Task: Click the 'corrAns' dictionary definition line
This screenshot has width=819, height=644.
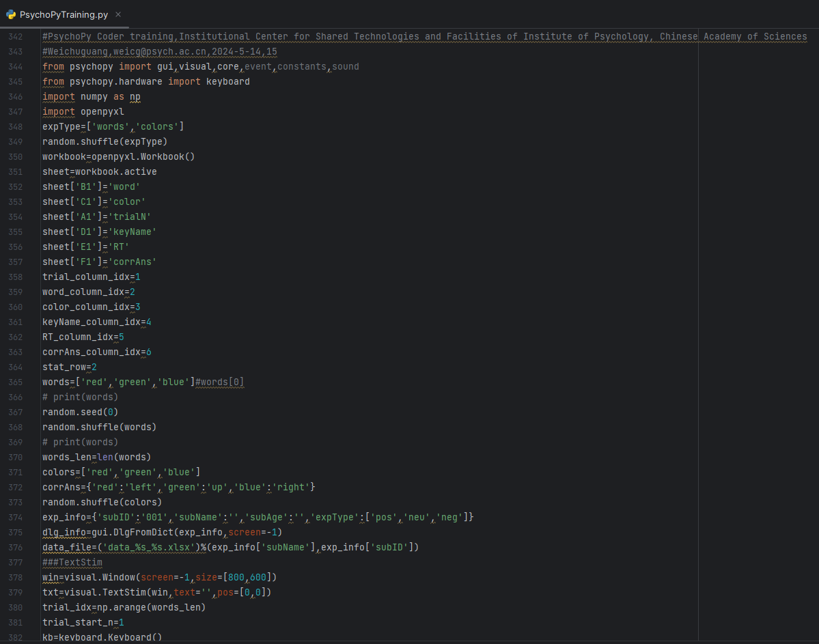Action: [x=178, y=488]
